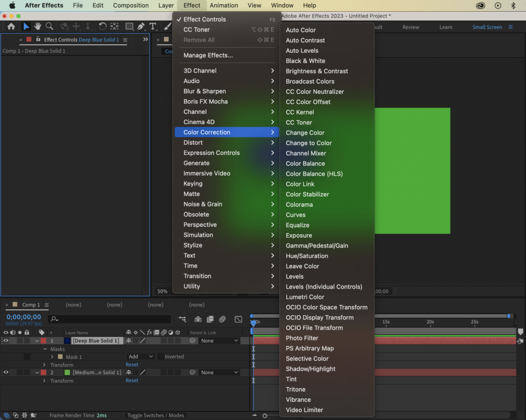Screen dimensions: 526x420
Task: Activate the Rectangle tool
Action: coord(129,26)
